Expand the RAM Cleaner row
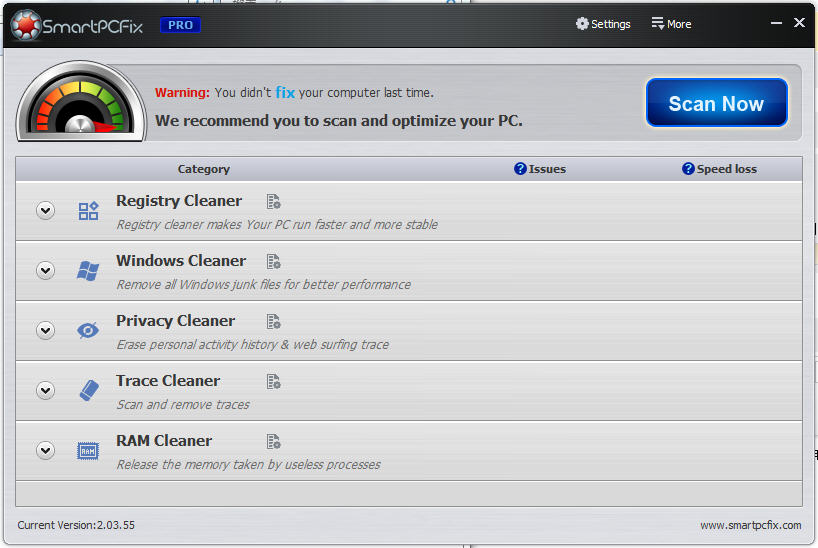Viewport: 818px width, 548px height. [x=46, y=450]
